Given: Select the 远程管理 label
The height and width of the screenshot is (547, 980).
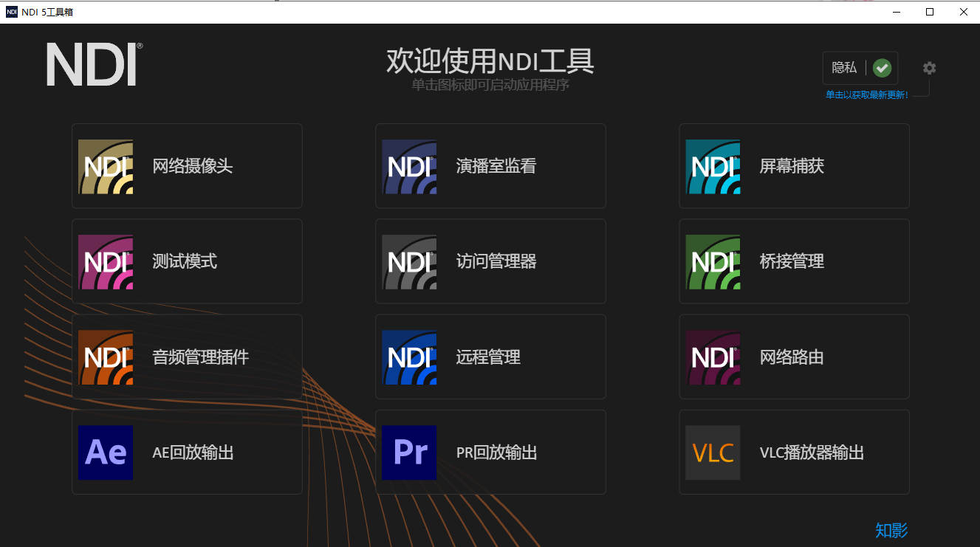Looking at the screenshot, I should pos(488,357).
